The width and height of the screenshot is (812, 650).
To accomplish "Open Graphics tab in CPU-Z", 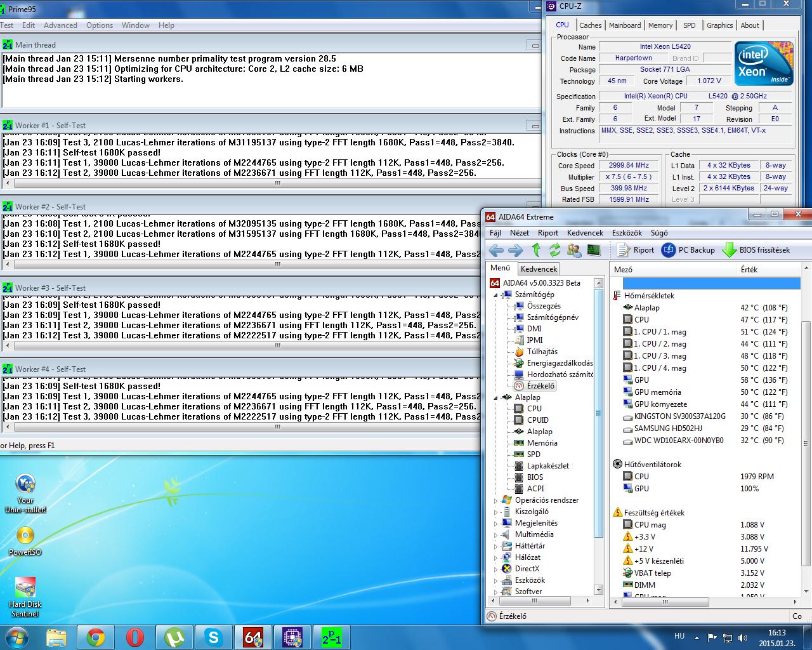I will 720,25.
